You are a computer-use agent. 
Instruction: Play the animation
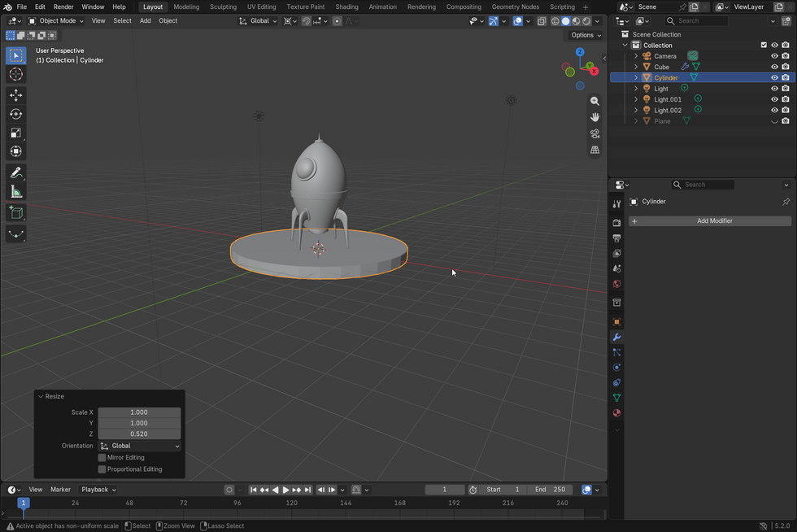(x=285, y=490)
